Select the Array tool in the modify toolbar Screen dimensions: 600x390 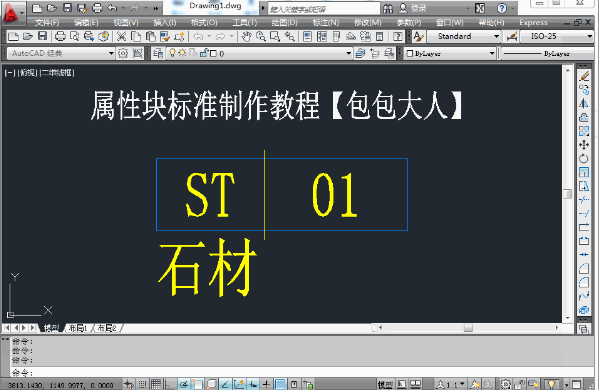click(x=584, y=131)
